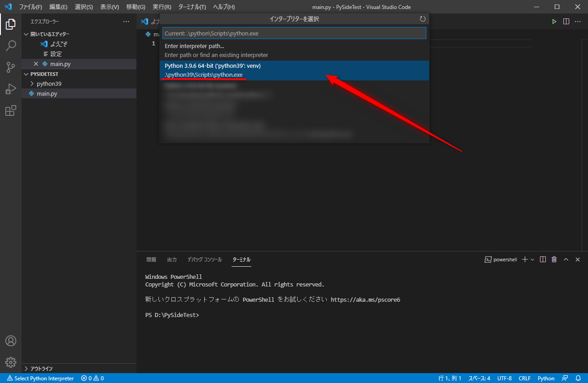Open the Extensions view icon
The height and width of the screenshot is (383, 588).
pos(11,110)
